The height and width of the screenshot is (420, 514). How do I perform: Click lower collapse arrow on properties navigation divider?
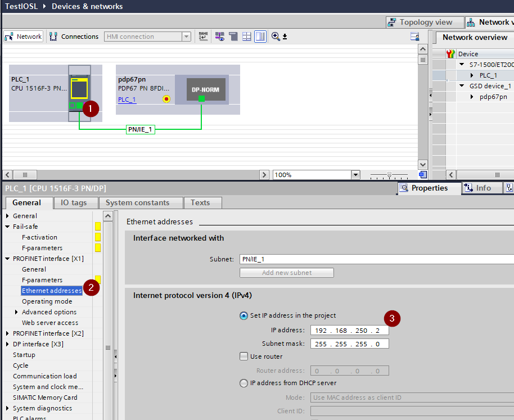[x=115, y=376]
